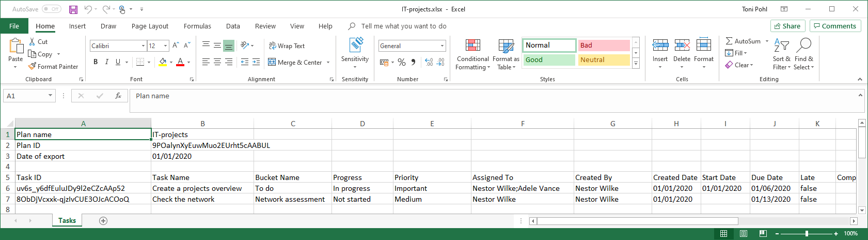The height and width of the screenshot is (240, 868).
Task: Open the Fill dropdown
Action: click(x=736, y=53)
